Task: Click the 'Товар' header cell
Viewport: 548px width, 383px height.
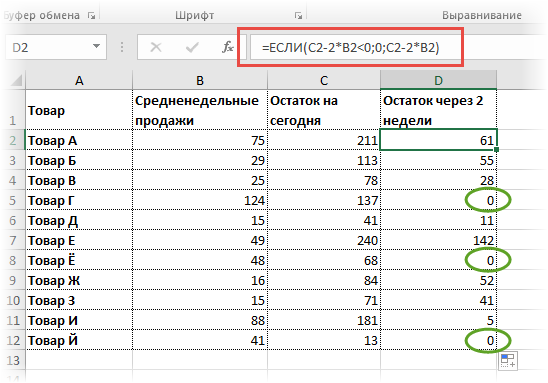Action: [79, 110]
